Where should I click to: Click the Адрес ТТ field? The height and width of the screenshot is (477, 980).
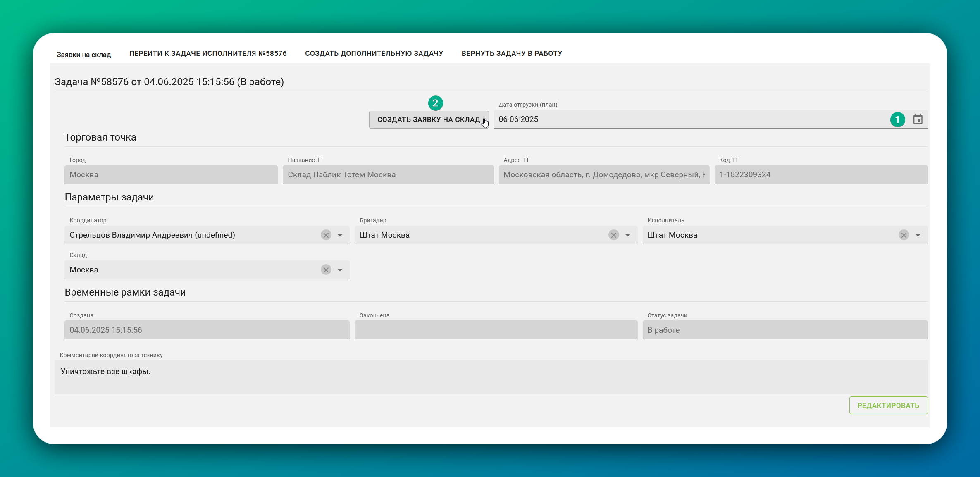point(604,174)
